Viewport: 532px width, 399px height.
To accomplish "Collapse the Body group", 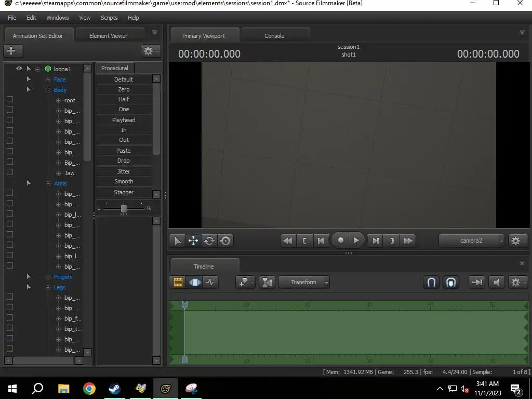I will 48,90.
